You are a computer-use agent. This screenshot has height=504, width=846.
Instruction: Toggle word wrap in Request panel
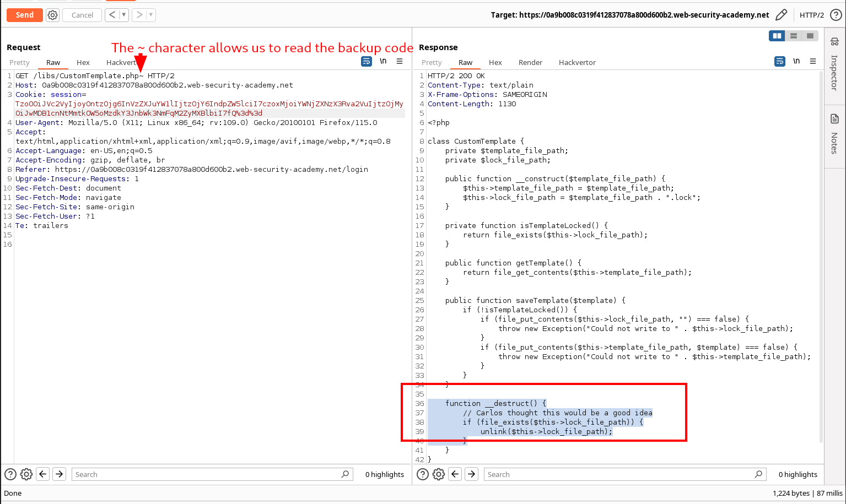(x=367, y=61)
